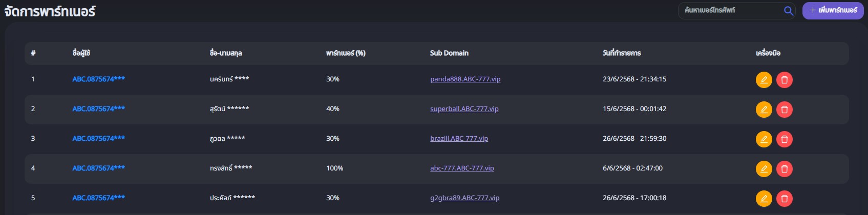Remove the brazill partner row
868x215 pixels.
[x=784, y=139]
